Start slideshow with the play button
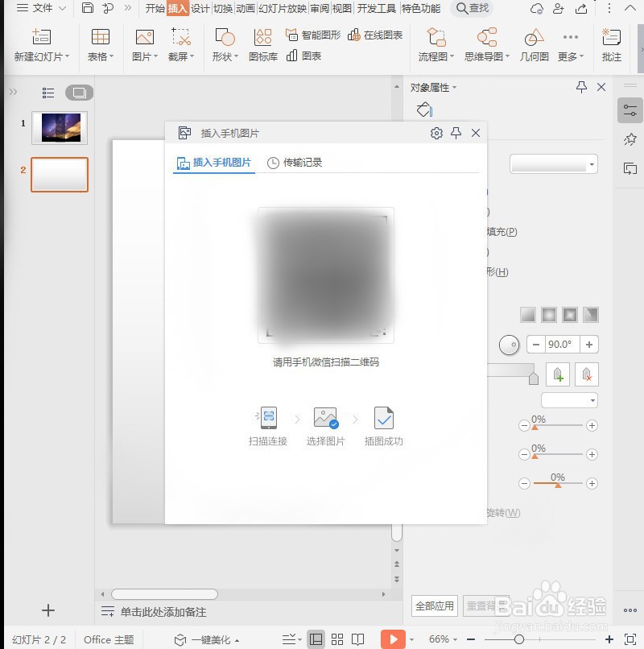The width and height of the screenshot is (644, 649). (393, 639)
